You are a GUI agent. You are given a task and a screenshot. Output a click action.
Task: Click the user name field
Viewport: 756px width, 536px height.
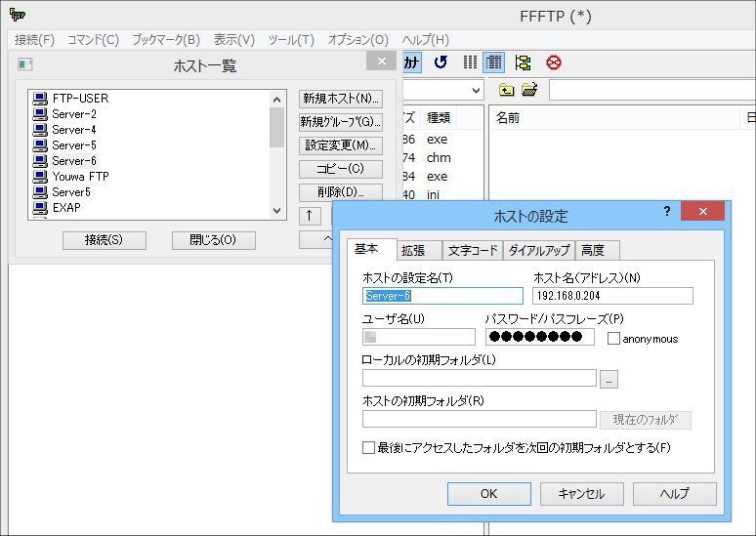418,337
